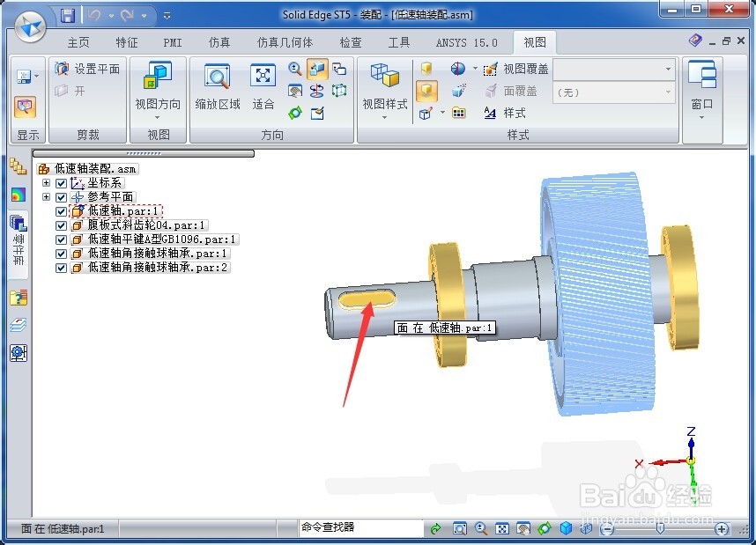The width and height of the screenshot is (756, 545).
Task: Uncheck the 坐标系 visibility checkbox
Action: pyautogui.click(x=61, y=183)
